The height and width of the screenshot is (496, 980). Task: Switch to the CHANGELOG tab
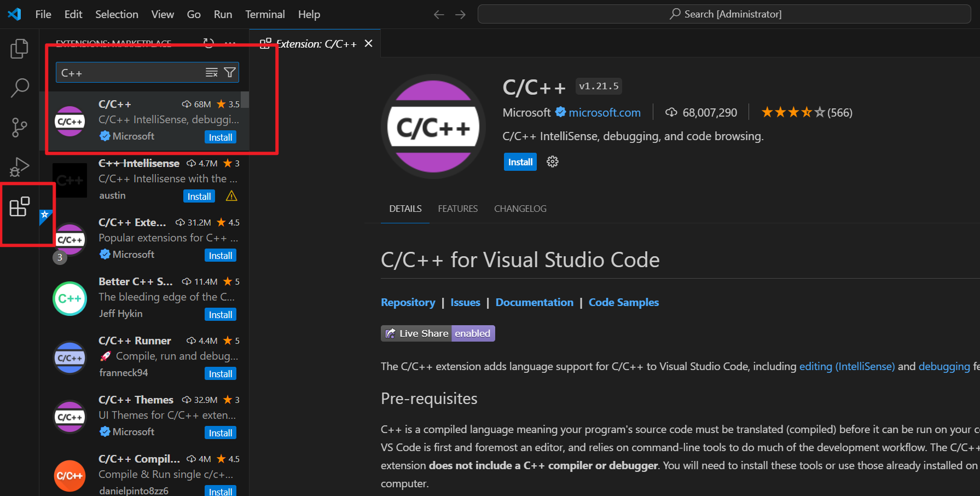pos(520,209)
